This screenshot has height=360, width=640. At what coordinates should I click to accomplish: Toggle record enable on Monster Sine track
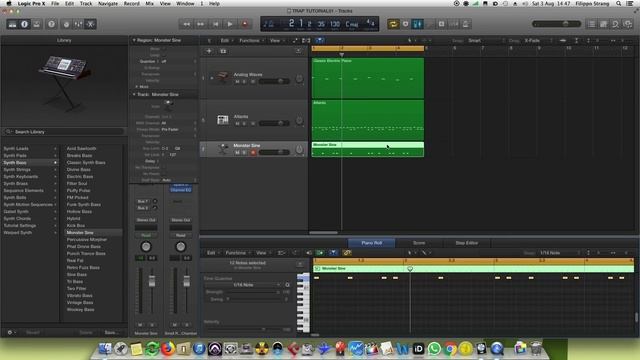pos(253,152)
